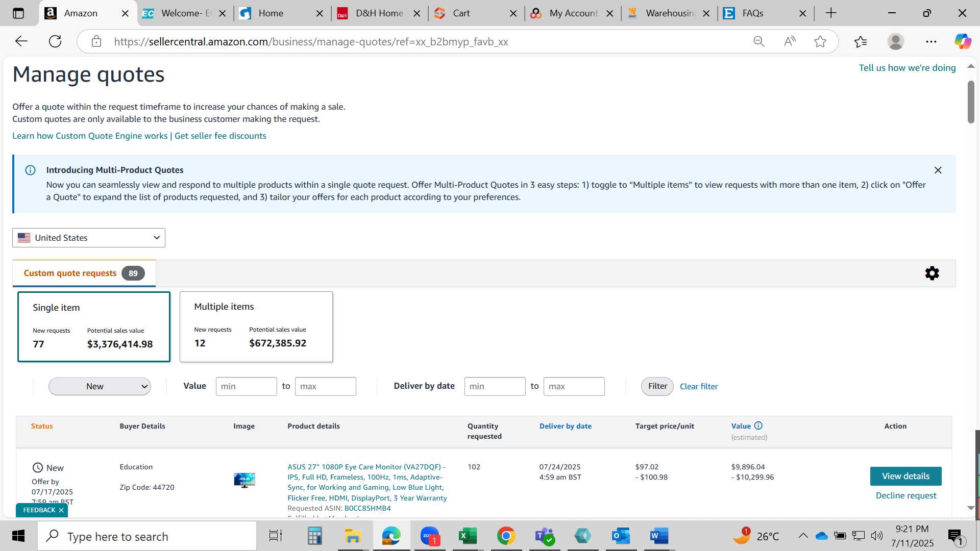
Task: Close the FEEDBACK widget
Action: pyautogui.click(x=61, y=510)
